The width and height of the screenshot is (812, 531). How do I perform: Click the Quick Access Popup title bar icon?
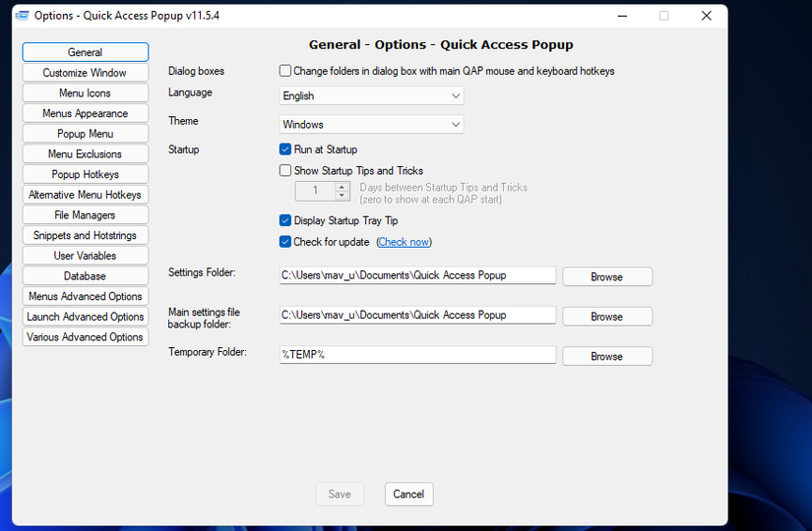pyautogui.click(x=22, y=16)
